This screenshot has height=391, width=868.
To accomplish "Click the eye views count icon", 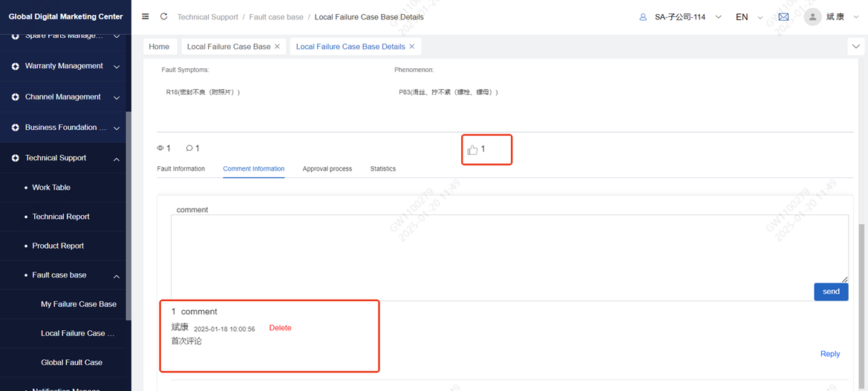I will (x=160, y=148).
